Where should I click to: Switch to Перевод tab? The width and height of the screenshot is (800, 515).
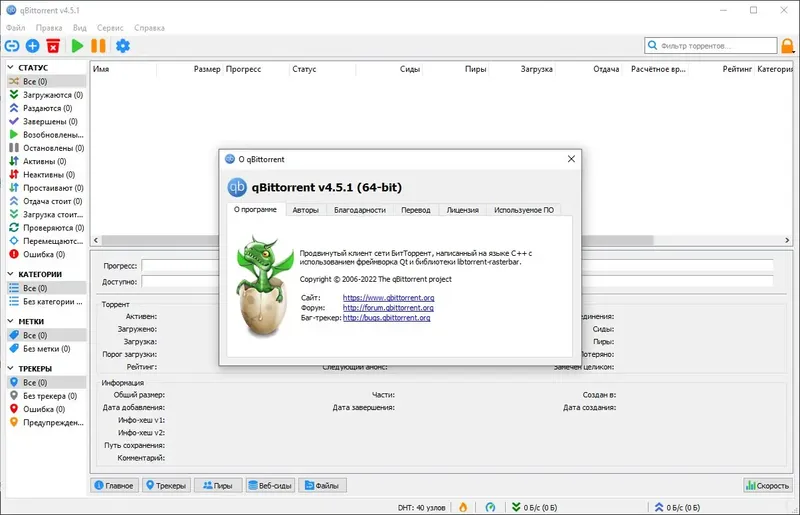coord(416,210)
